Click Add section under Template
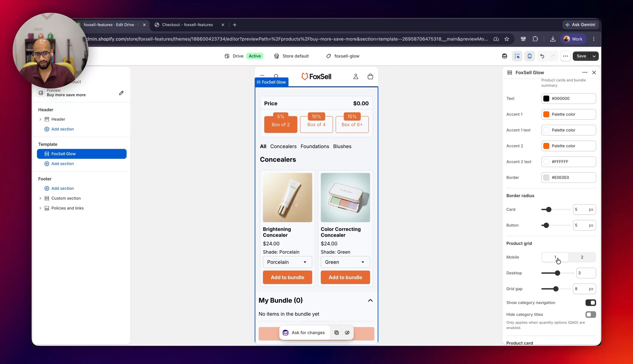Screen dimensions: 633x364 [x=59, y=164]
